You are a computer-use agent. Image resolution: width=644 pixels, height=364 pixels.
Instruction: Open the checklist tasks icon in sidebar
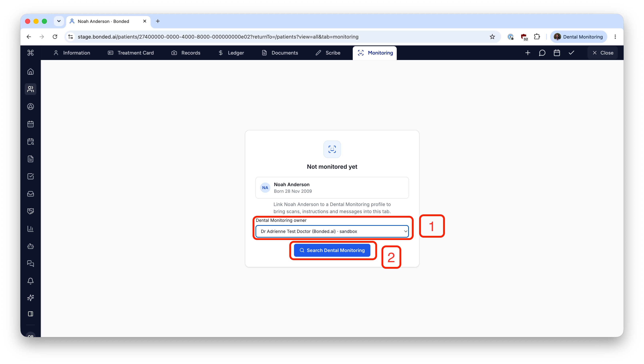(31, 177)
